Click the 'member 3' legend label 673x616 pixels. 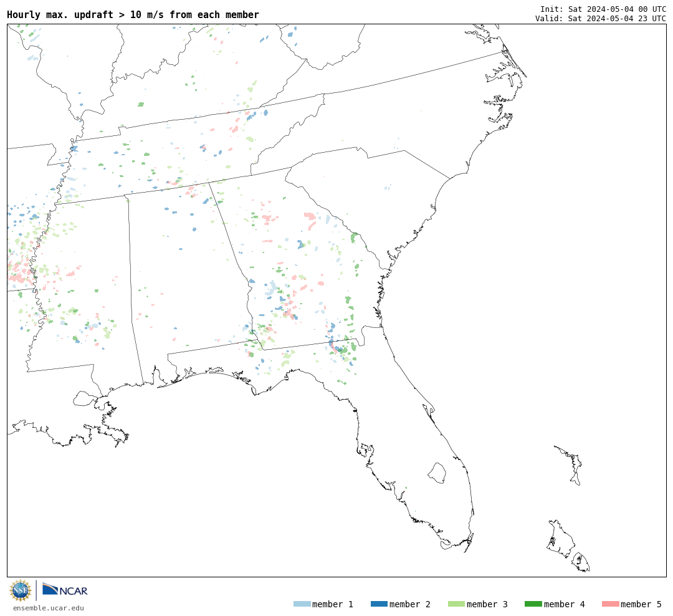pyautogui.click(x=487, y=604)
